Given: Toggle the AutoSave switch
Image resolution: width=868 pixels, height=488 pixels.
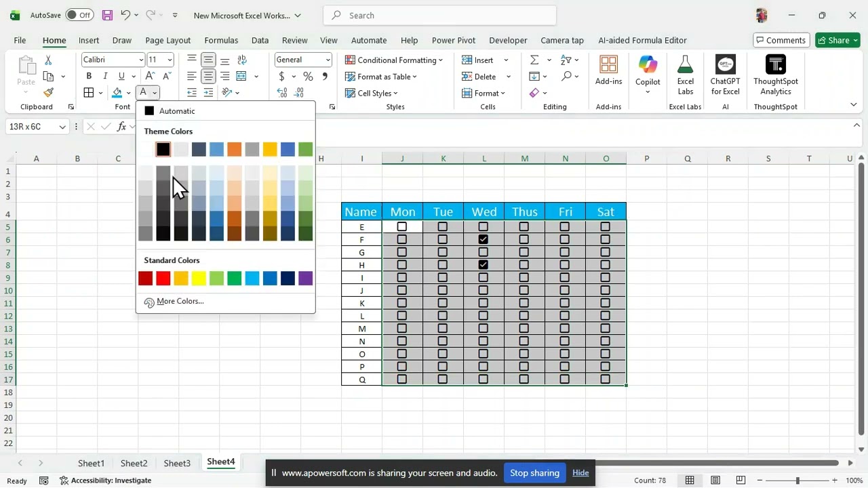Looking at the screenshot, I should pos(79,15).
